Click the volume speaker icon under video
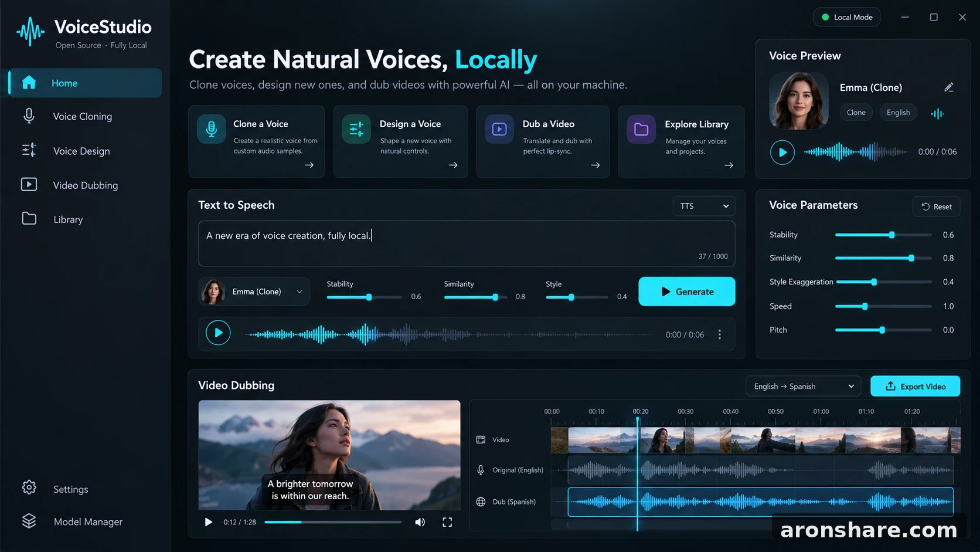Image resolution: width=980 pixels, height=552 pixels. pos(420,522)
